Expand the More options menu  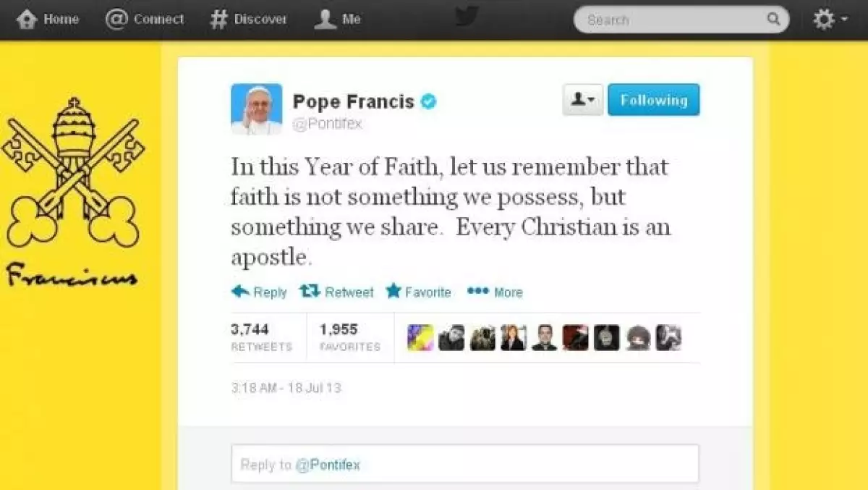tap(495, 292)
